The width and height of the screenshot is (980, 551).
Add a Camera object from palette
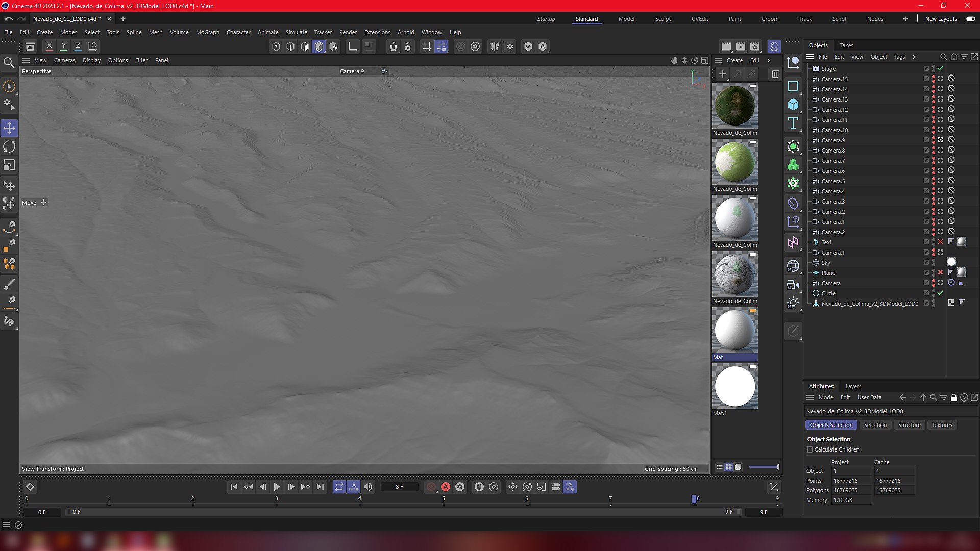[x=793, y=285]
